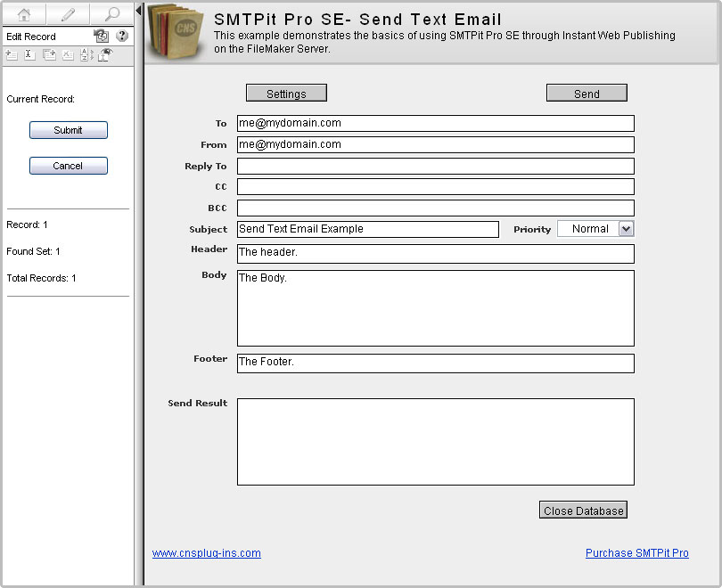Click the 'Priority' field label
Screen dimensions: 722x588
(x=532, y=229)
